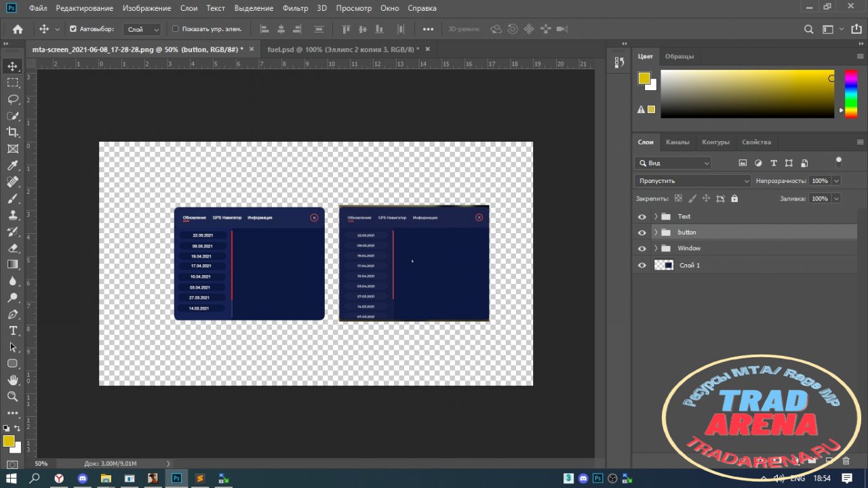Select the Eyedropper tool
The width and height of the screenshot is (868, 488).
13,165
